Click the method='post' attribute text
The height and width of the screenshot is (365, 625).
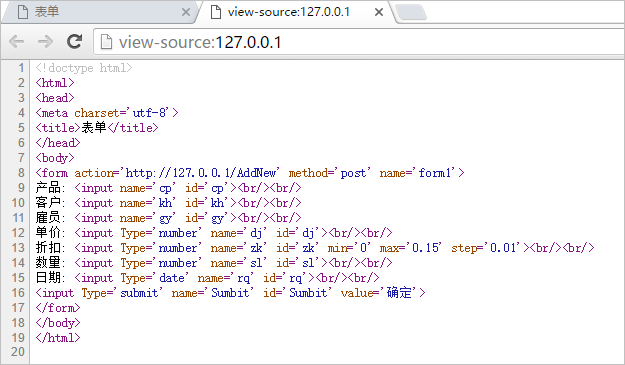tap(330, 173)
